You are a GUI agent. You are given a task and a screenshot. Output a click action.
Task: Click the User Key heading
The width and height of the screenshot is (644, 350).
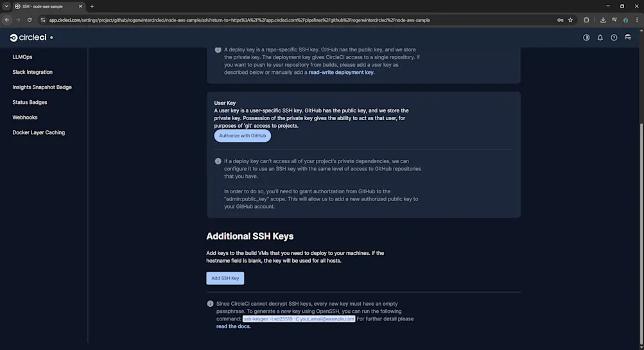pos(225,103)
